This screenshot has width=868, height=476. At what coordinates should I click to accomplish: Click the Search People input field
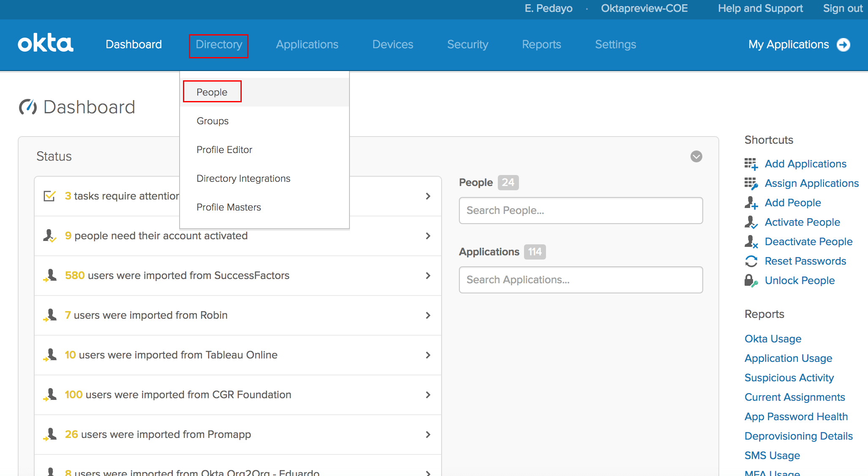[x=581, y=211]
